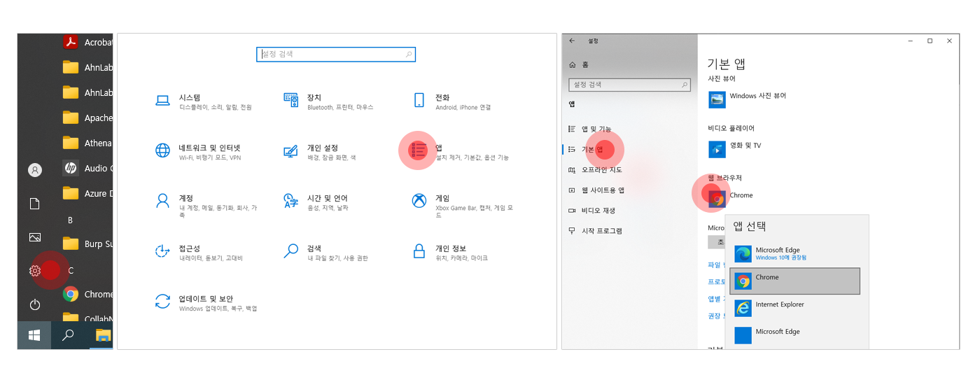Choose Chrome in the 앱 선택 popup
980x380 pixels.
coord(794,281)
